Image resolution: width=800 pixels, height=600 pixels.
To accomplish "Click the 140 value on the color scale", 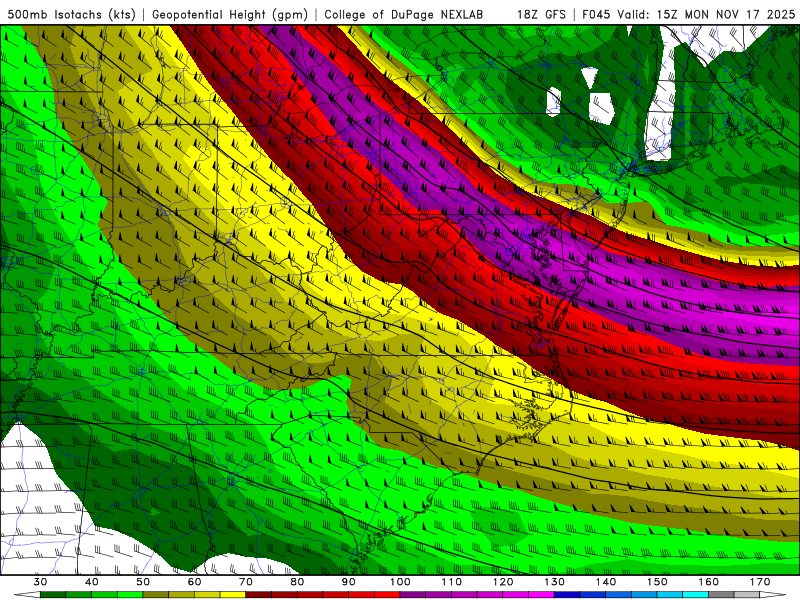I will 606,582.
